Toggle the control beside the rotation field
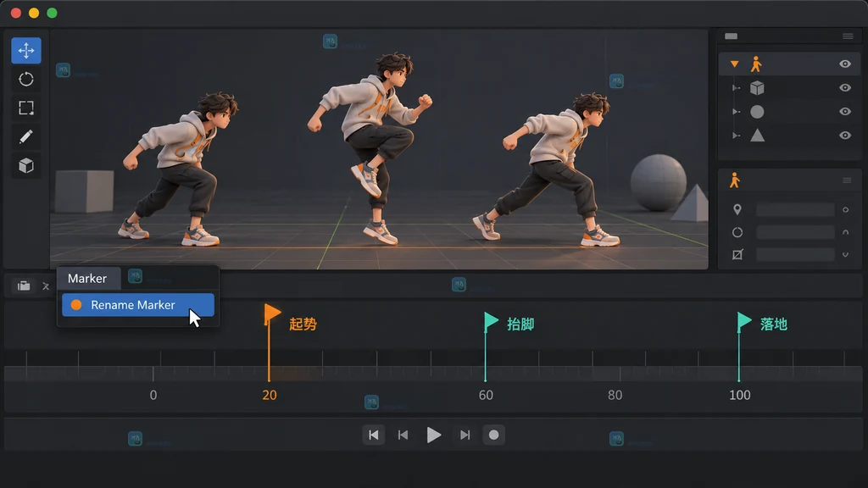 coord(845,232)
